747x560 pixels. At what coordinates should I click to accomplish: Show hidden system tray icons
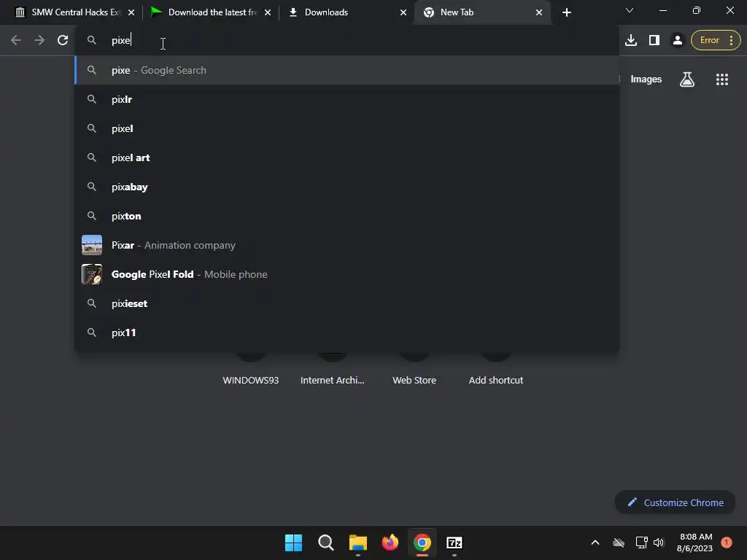595,542
